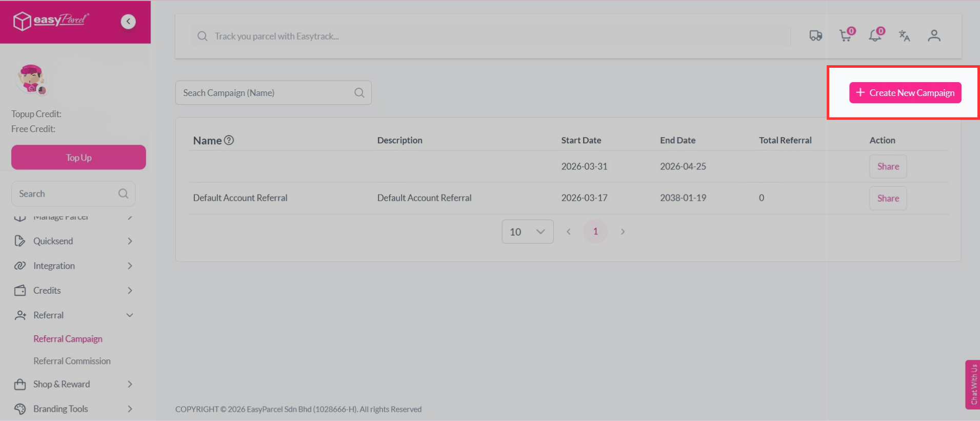980x421 pixels.
Task: Click Create New Campaign button
Action: coord(905,93)
